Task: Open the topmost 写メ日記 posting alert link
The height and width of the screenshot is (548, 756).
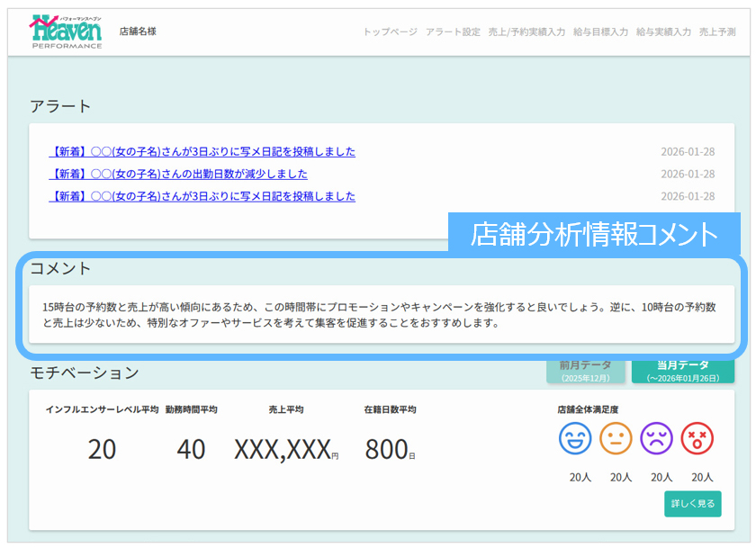Action: coord(202,151)
